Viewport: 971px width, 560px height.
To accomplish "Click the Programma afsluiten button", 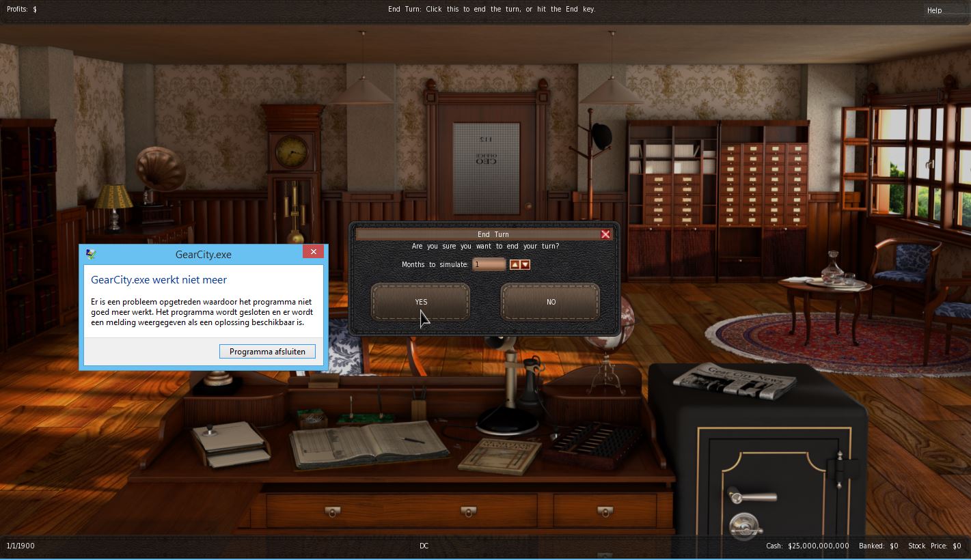I will tap(267, 352).
